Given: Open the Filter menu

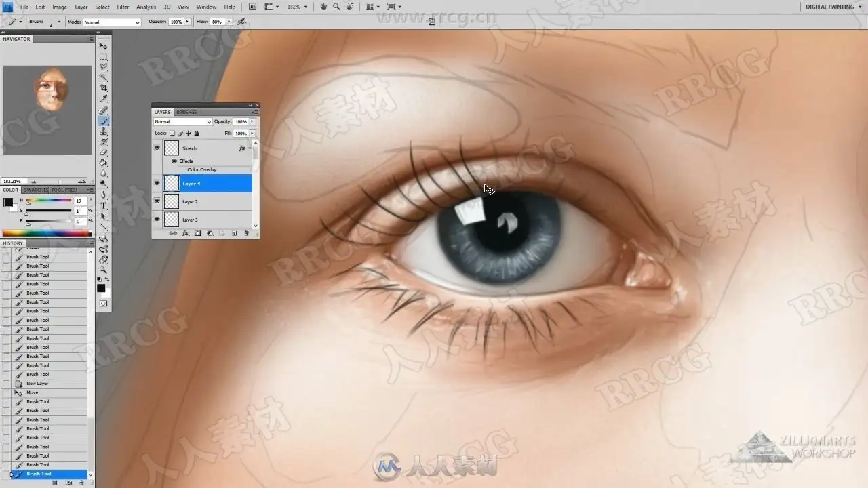Looking at the screenshot, I should [123, 7].
